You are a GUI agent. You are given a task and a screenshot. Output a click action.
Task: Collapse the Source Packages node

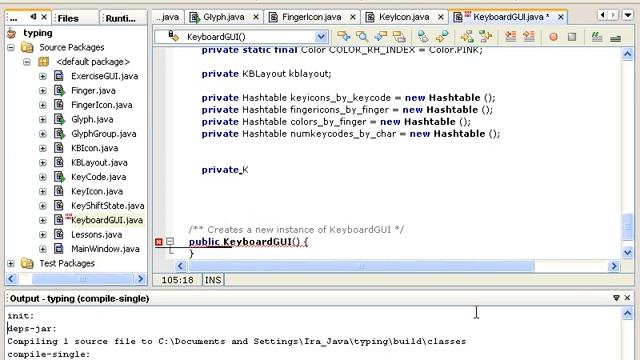click(11, 48)
